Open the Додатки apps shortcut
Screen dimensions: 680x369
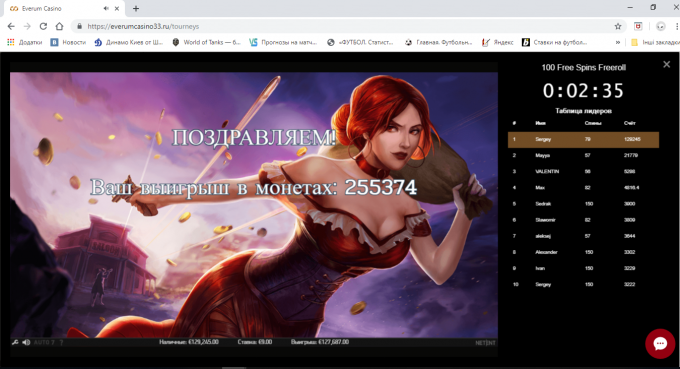click(x=25, y=42)
